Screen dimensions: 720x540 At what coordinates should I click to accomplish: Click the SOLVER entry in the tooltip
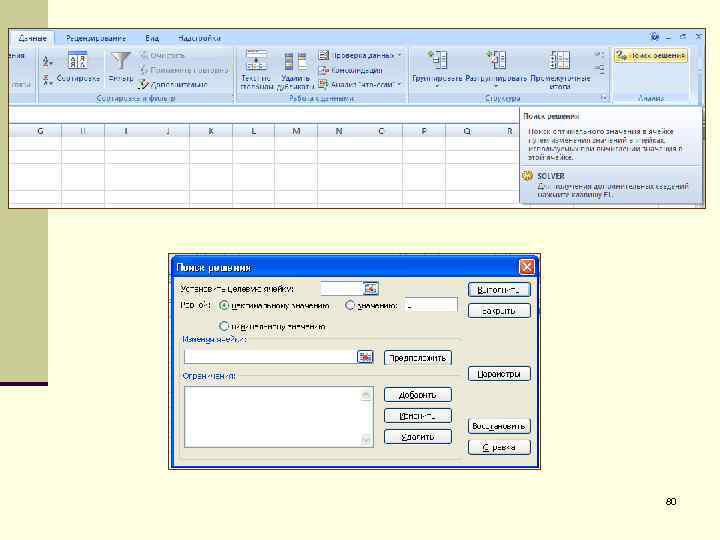click(x=551, y=176)
